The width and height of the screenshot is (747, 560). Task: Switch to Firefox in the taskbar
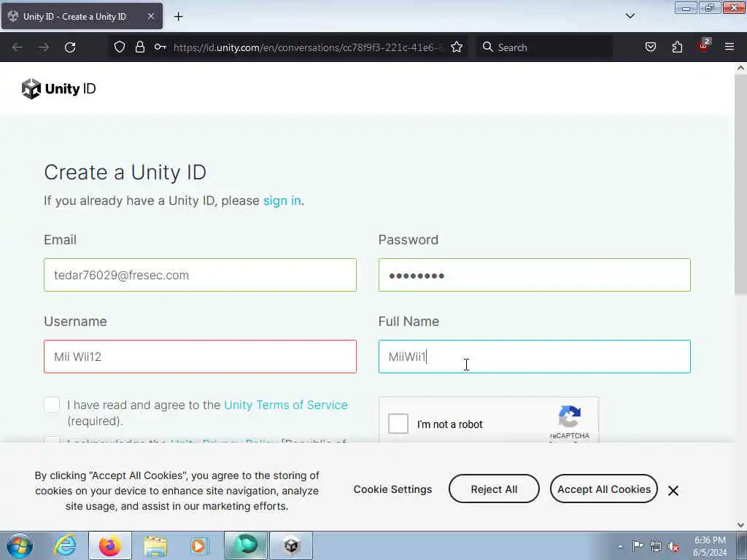coord(110,545)
